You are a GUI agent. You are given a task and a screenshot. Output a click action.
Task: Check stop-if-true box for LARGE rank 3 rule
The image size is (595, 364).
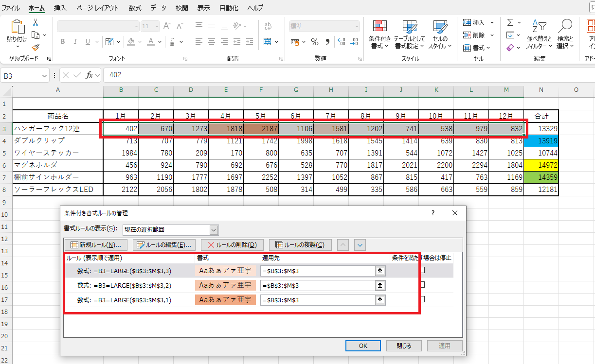point(423,270)
